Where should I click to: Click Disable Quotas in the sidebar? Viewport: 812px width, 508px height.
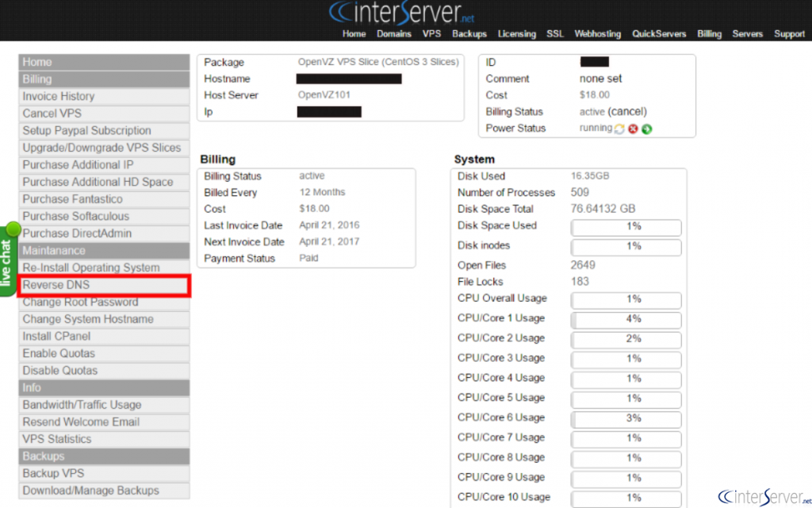pos(104,371)
